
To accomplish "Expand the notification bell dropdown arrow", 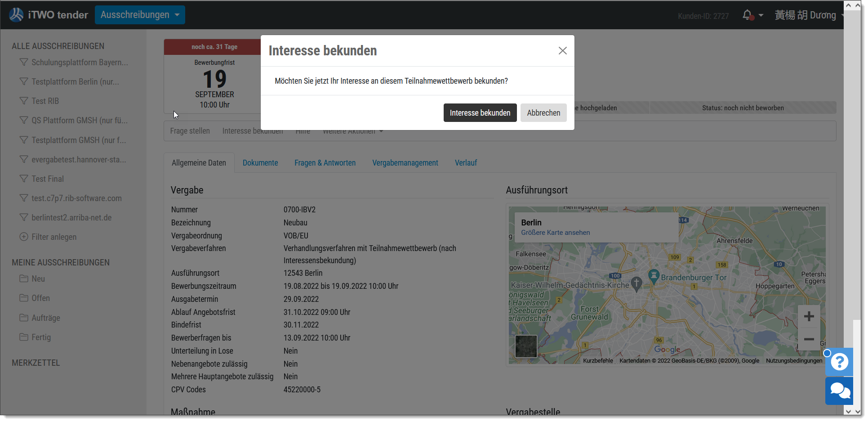I will tap(761, 15).
